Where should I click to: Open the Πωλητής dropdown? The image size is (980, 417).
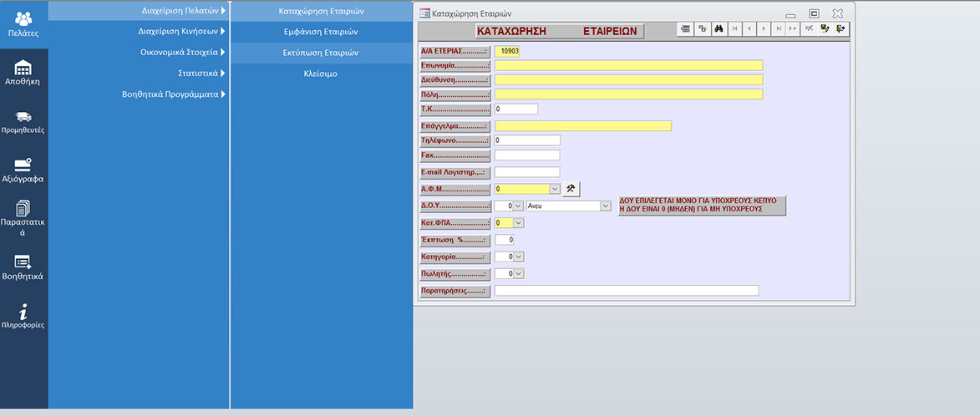518,273
